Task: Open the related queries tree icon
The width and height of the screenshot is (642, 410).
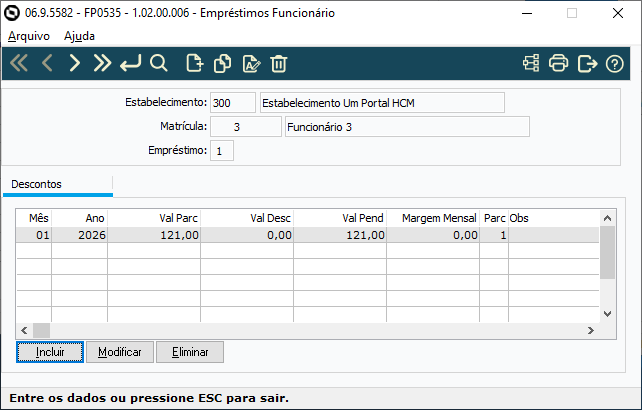Action: 531,63
